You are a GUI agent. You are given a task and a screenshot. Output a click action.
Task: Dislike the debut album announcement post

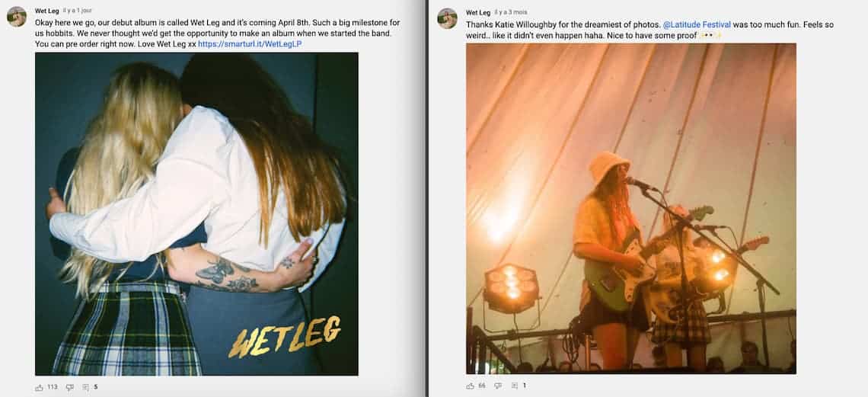point(70,387)
